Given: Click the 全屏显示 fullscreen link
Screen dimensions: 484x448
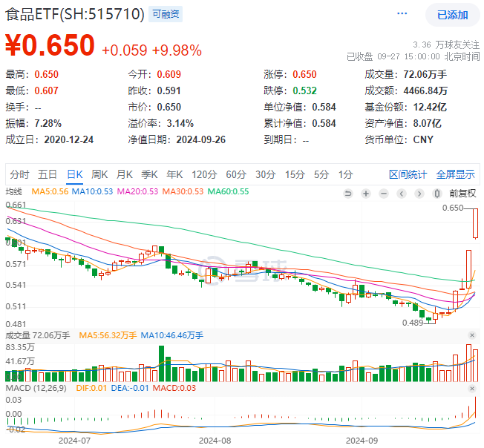Looking at the screenshot, I should (x=455, y=174).
